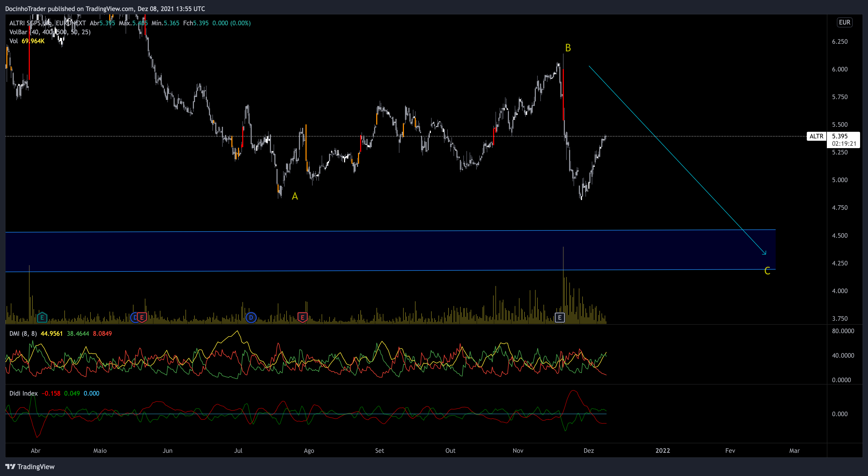Click the yellow wave label B
Screen dimensions: 868x476
568,48
